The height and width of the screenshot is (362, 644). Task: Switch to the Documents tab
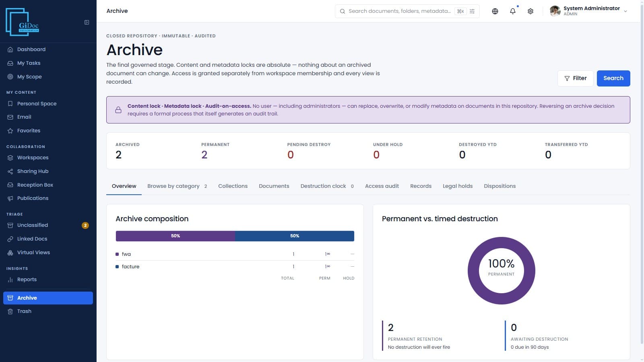tap(274, 186)
